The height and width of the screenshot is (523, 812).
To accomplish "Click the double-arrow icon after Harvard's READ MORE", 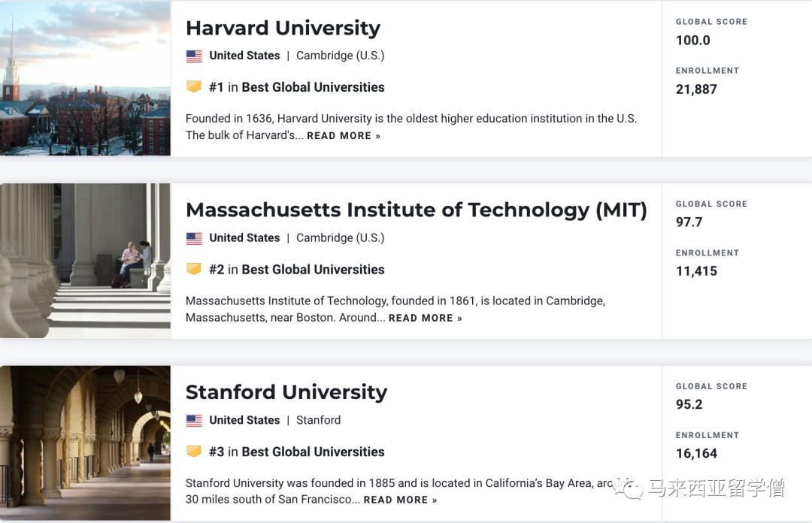I will click(377, 135).
